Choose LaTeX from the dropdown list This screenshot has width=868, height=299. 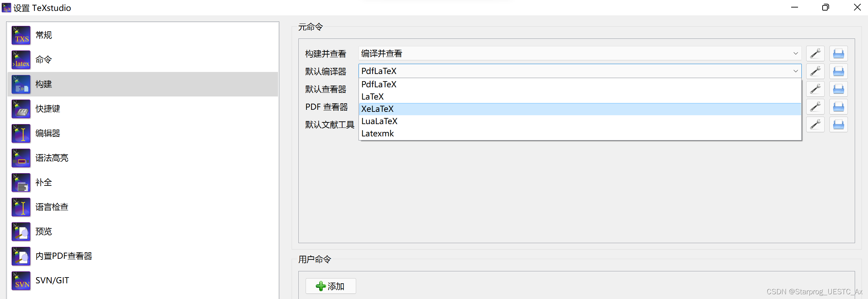click(580, 97)
